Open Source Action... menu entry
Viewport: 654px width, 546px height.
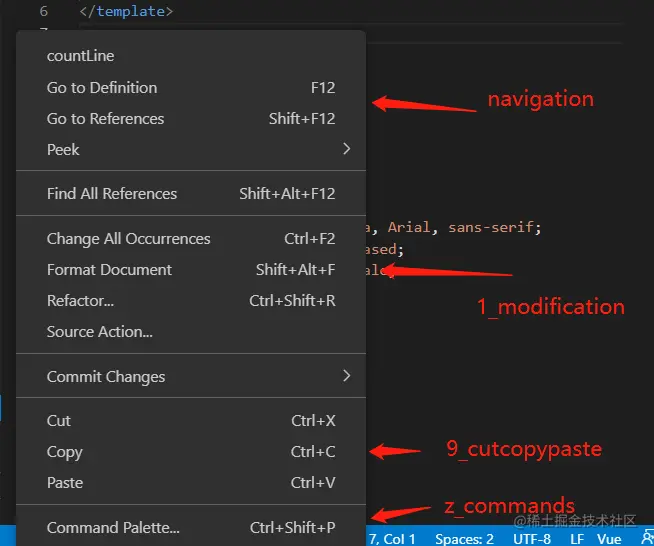tap(100, 331)
